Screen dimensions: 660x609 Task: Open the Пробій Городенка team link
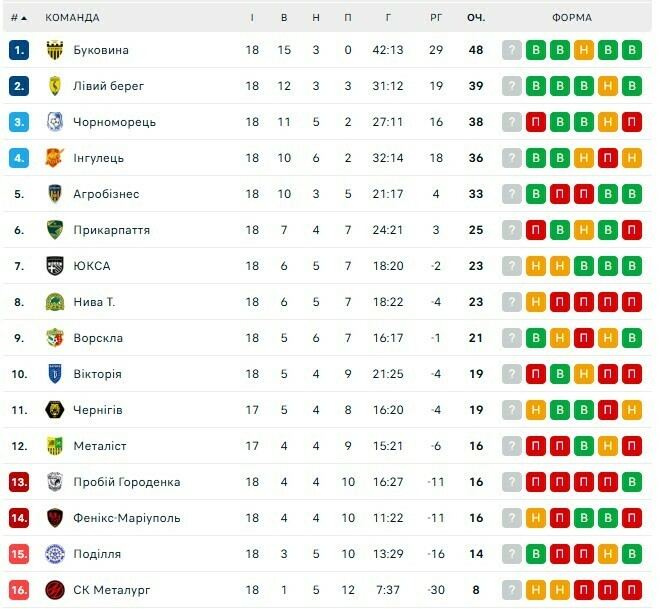point(126,482)
